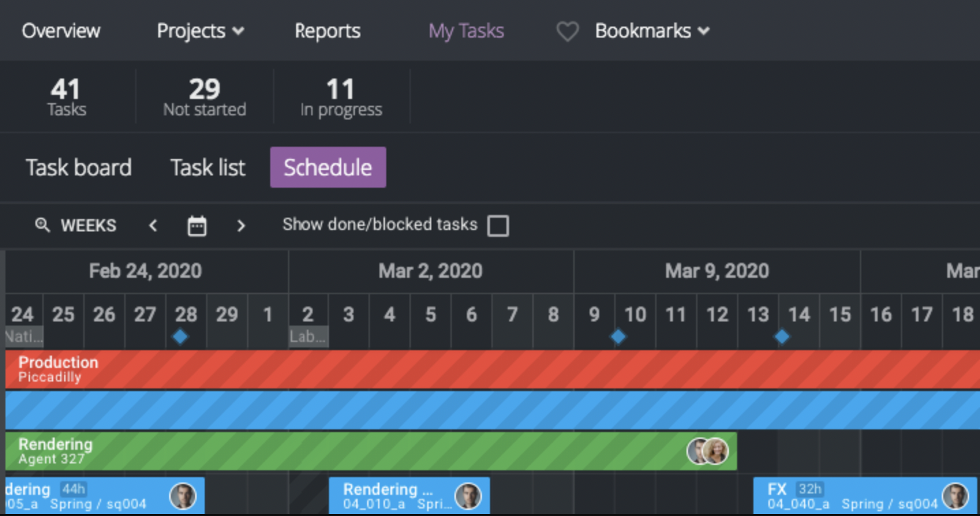
Task: Advance schedule with the right arrow
Action: pos(240,226)
